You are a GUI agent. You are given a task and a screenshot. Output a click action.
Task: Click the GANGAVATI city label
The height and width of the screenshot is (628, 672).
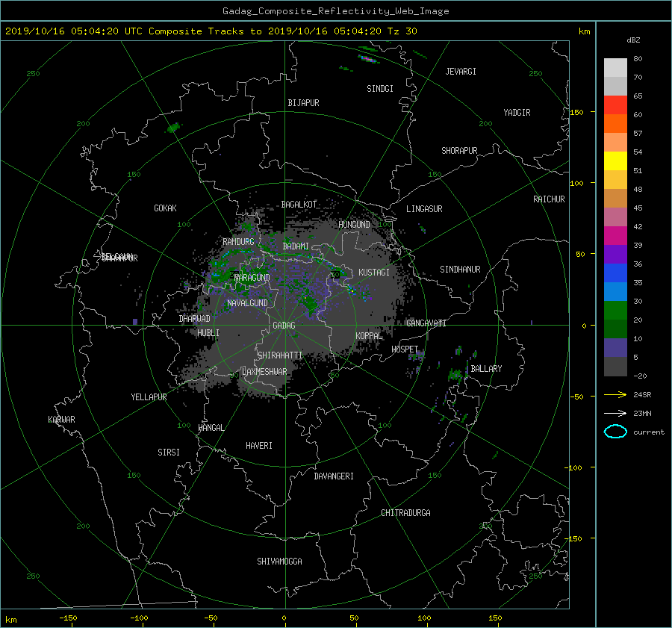point(426,323)
